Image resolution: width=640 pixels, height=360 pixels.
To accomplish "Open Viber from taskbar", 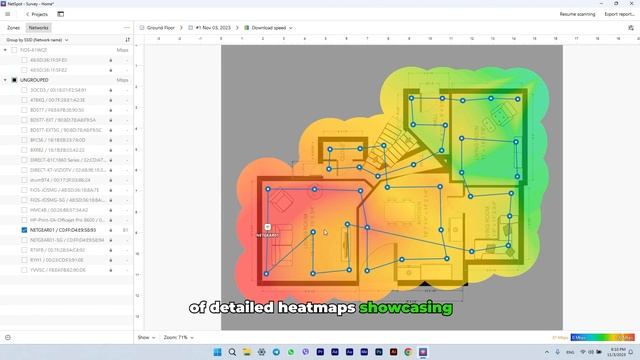I will (x=306, y=352).
